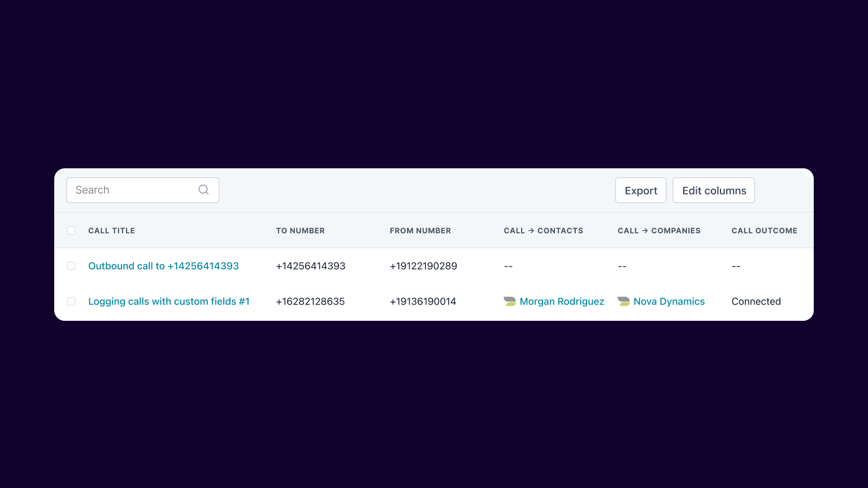Click the Export button

(x=640, y=190)
